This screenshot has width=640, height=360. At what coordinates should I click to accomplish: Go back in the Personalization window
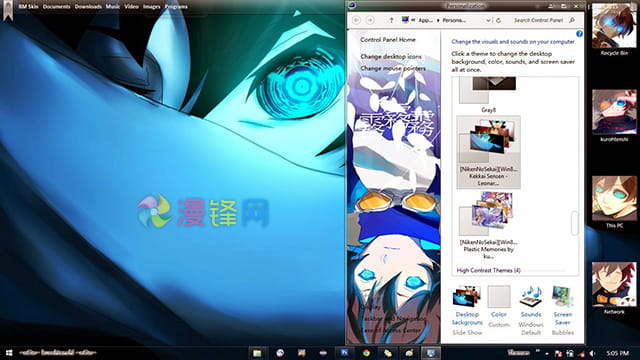[356, 20]
